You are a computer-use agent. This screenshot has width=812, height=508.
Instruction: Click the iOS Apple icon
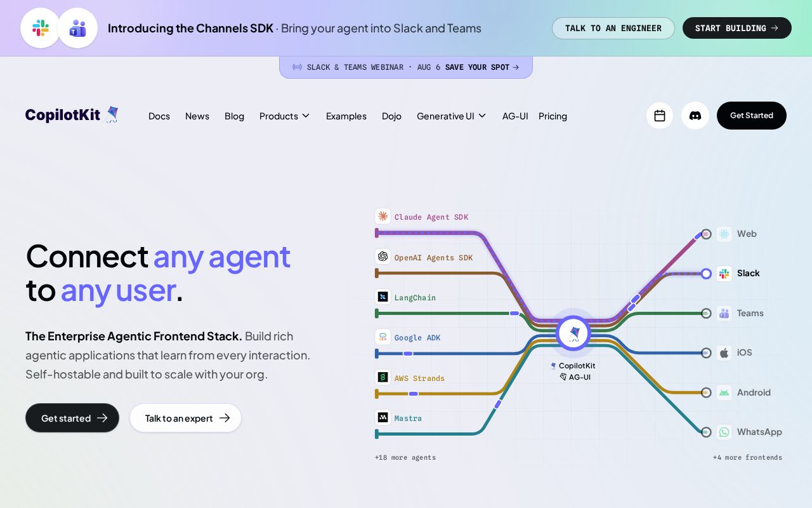tap(724, 352)
